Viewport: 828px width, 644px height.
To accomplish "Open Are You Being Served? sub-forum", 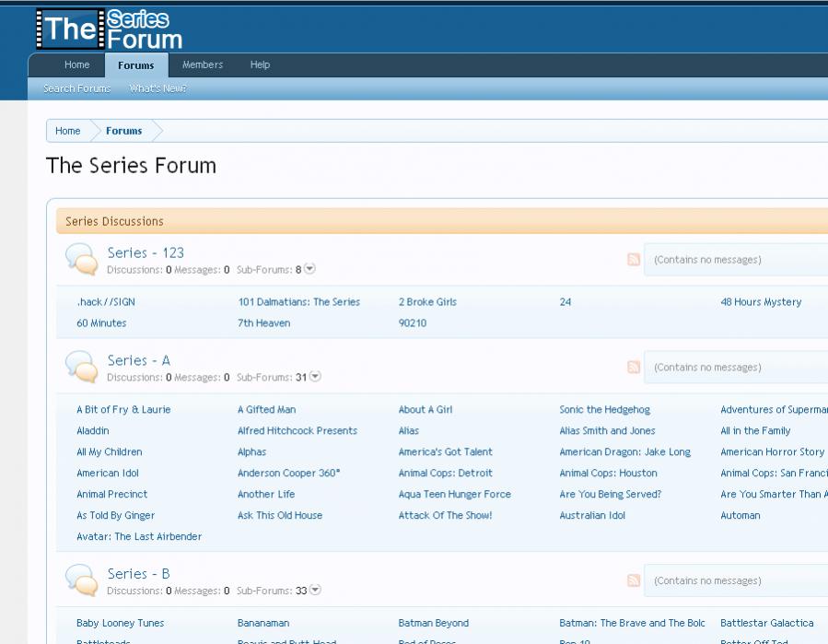I will [x=611, y=494].
